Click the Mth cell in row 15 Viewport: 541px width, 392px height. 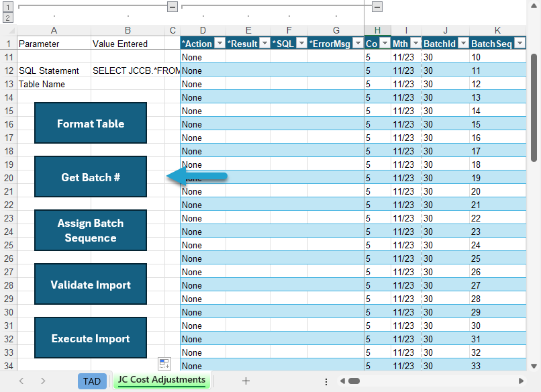point(406,111)
